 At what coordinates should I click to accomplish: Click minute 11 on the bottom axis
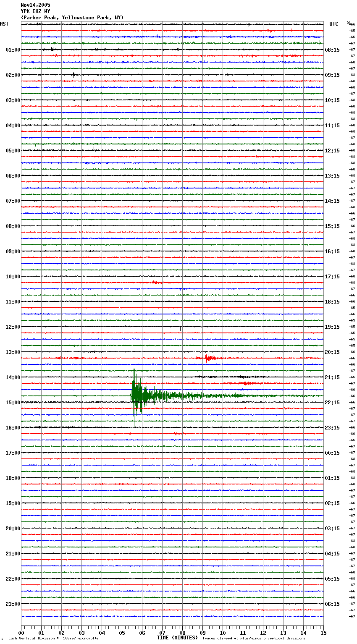(243, 633)
